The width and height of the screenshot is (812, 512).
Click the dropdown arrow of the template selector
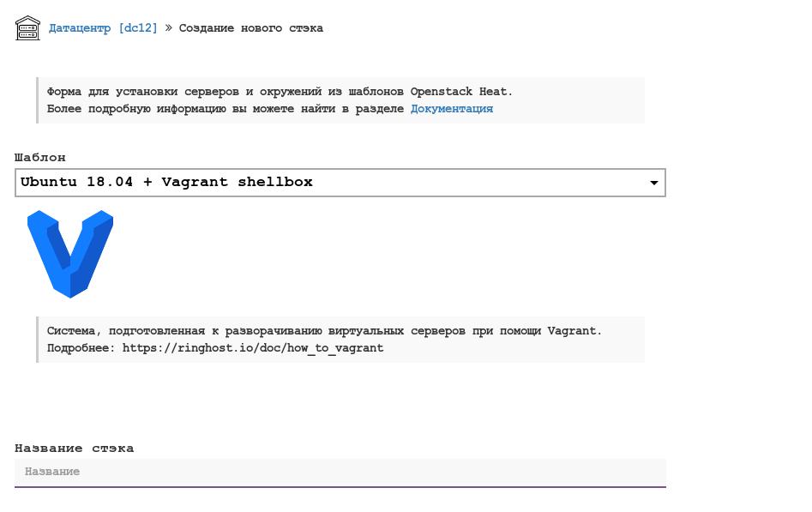tap(654, 183)
